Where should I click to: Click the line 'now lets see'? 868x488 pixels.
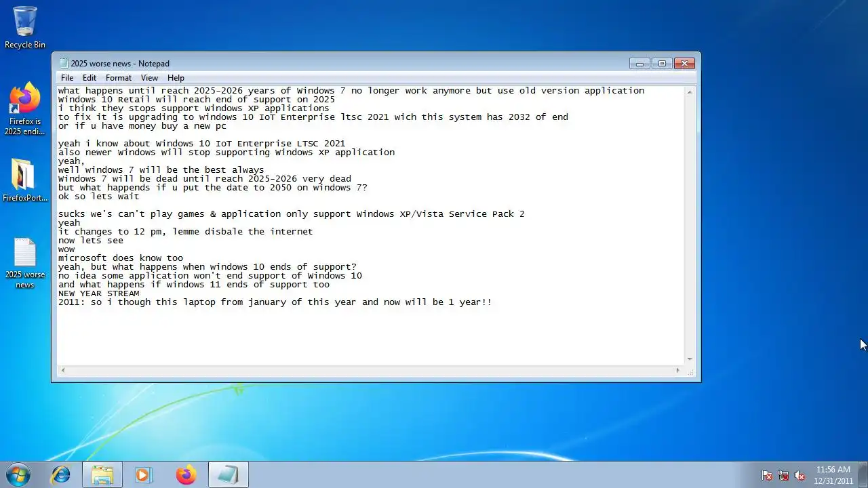(91, 241)
